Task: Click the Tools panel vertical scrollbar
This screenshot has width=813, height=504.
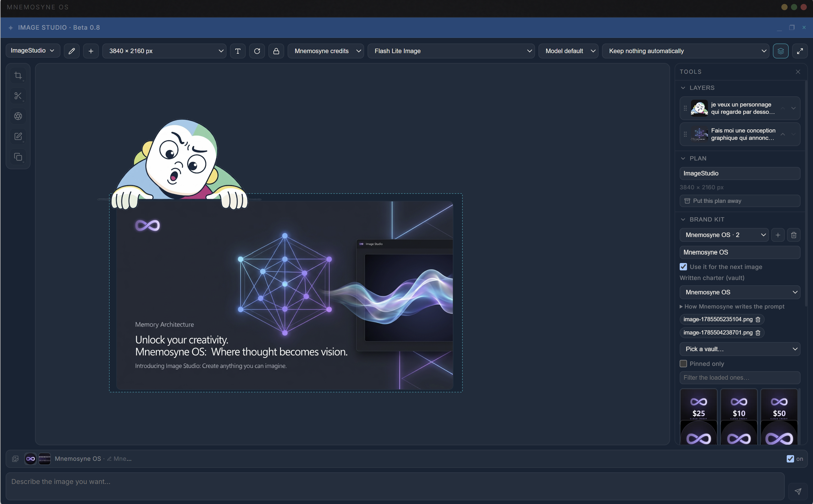Action: click(806, 193)
